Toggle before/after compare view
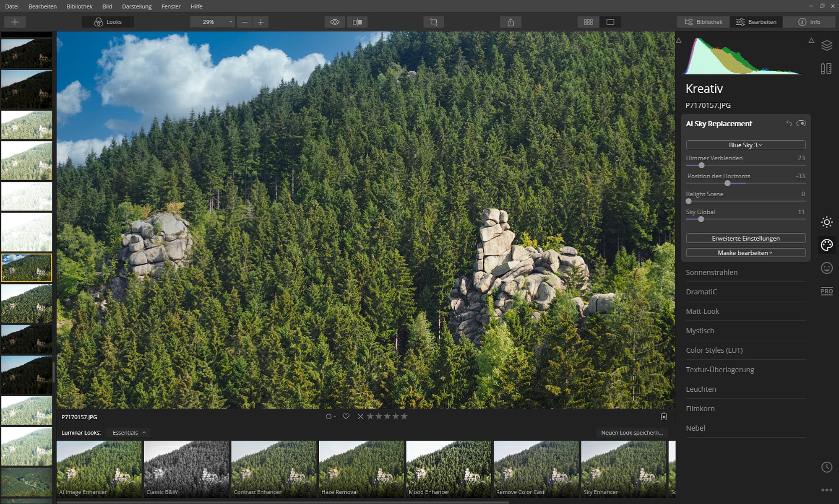Viewport: 839px width, 504px height. click(357, 22)
